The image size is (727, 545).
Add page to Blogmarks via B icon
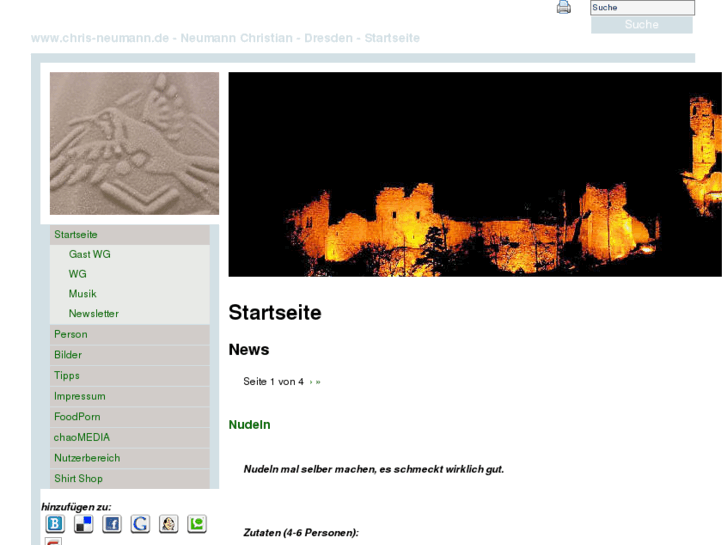tap(55, 524)
